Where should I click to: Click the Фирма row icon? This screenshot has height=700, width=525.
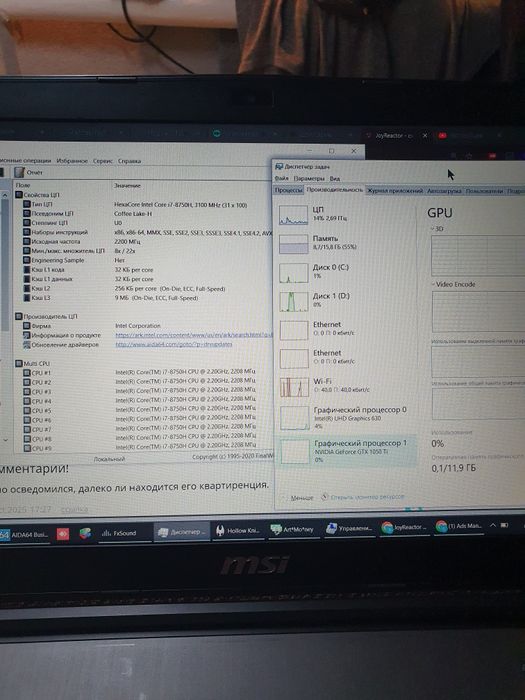click(x=27, y=326)
